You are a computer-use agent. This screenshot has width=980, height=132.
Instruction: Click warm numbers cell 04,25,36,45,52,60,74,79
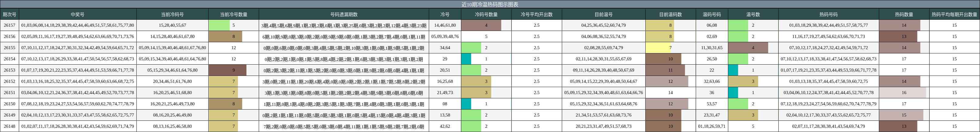604,25
